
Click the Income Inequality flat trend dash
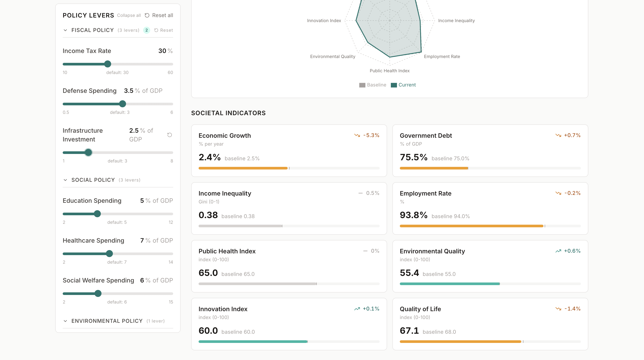361,193
